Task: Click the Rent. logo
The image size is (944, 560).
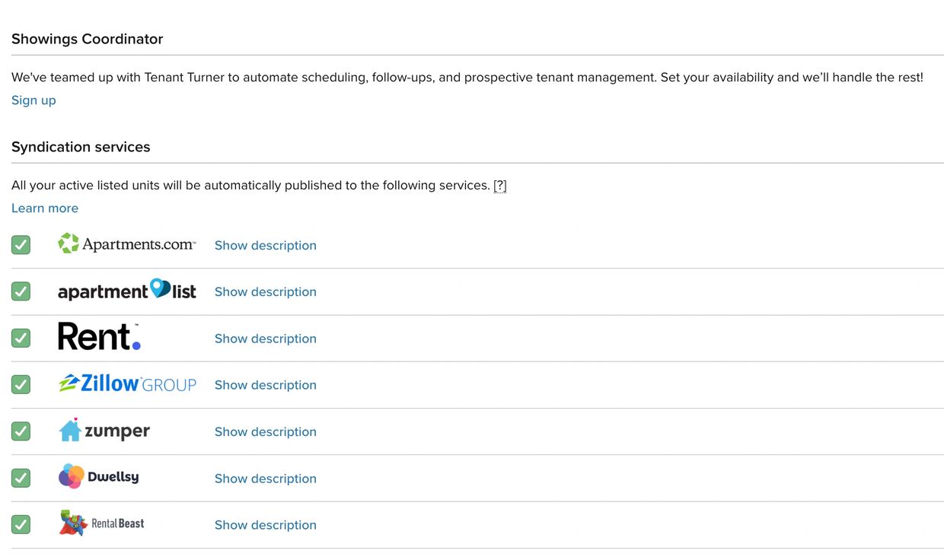Action: [x=99, y=337]
